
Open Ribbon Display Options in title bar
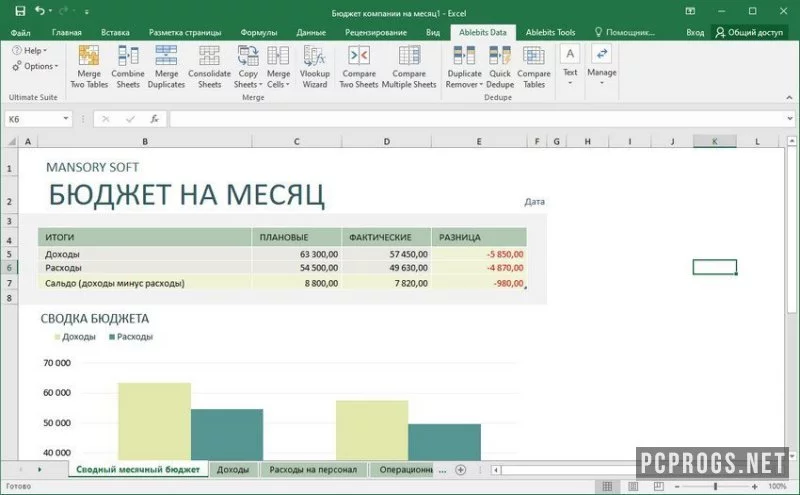(690, 11)
